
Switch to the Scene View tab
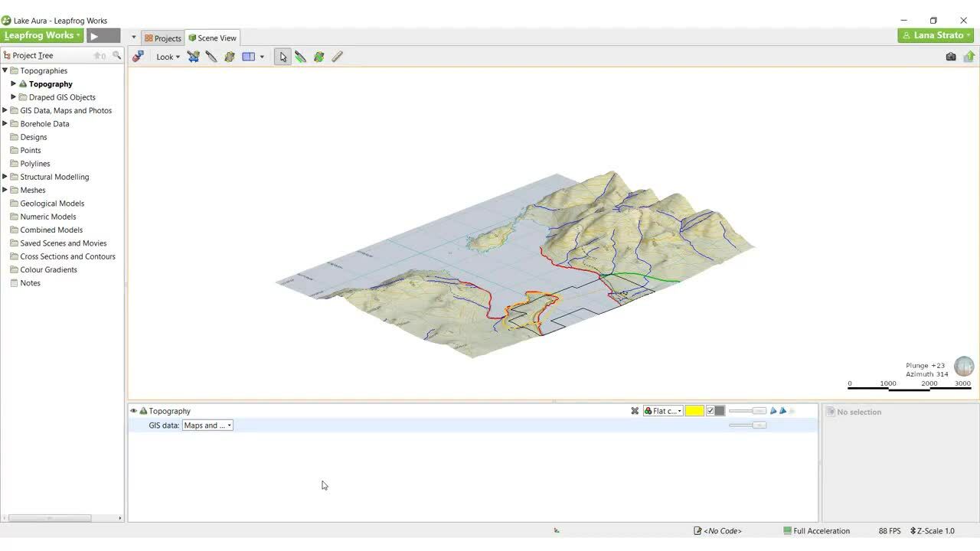pyautogui.click(x=213, y=38)
